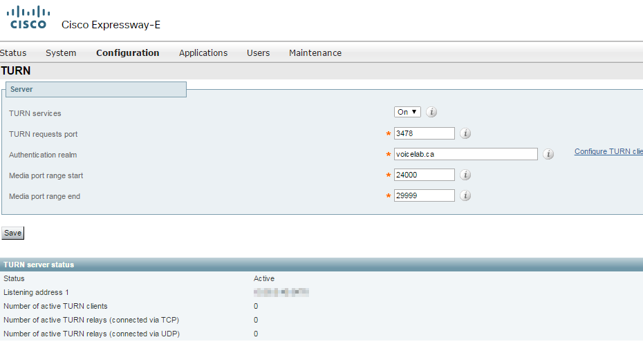Focus the Authentication realm field

(x=465, y=154)
